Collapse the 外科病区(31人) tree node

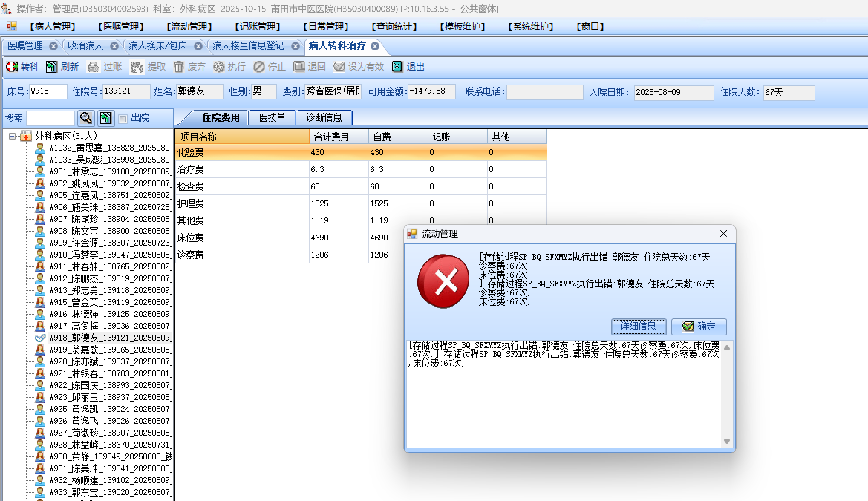point(12,136)
